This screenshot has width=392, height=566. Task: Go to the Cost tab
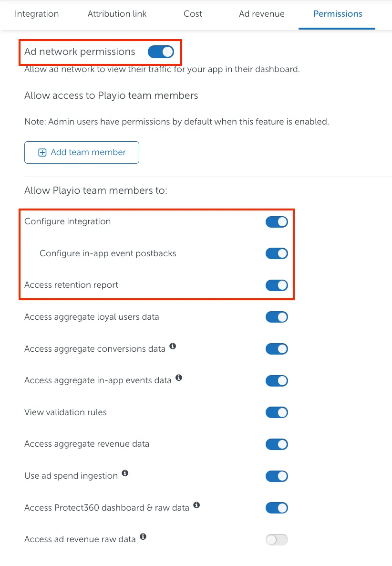(x=193, y=14)
